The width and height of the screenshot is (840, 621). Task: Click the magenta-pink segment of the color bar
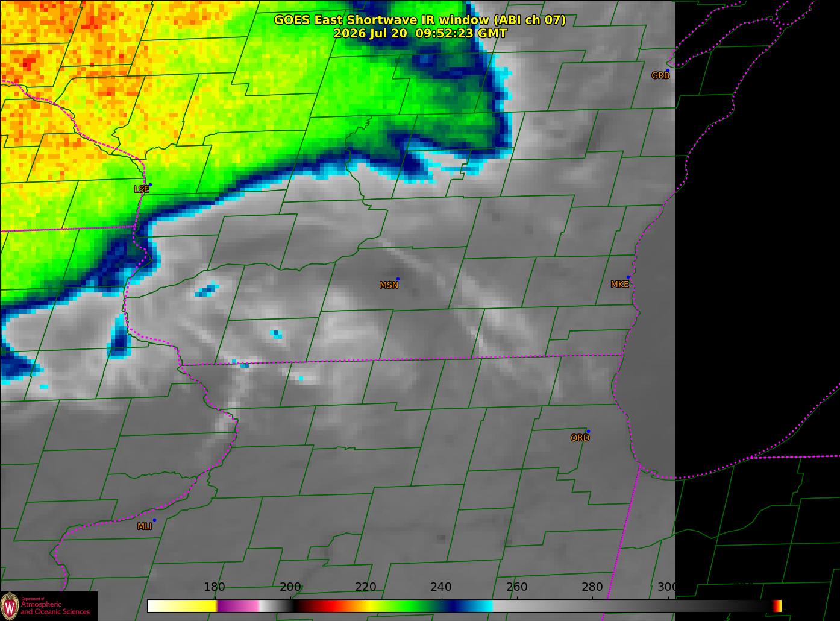tap(239, 606)
